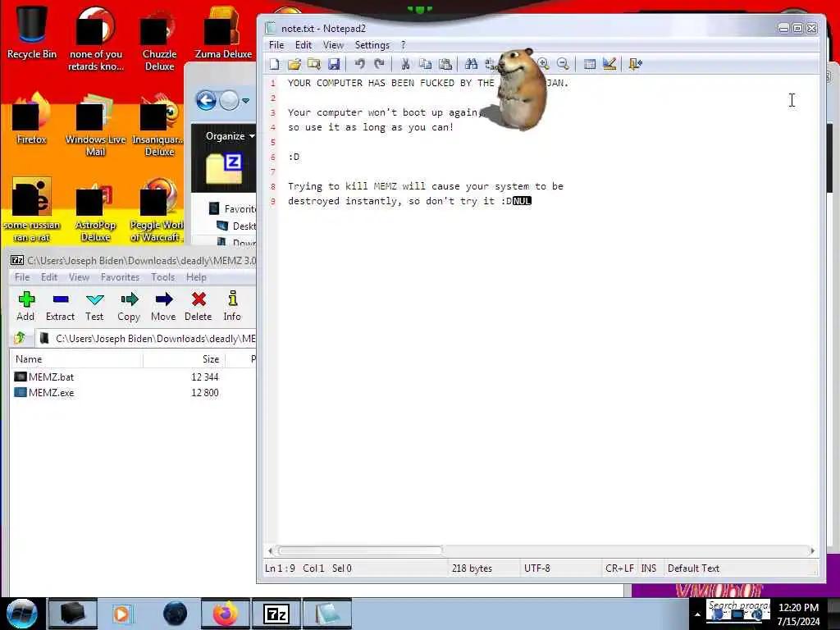Show hidden tray icons arrow on taskbar
The height and width of the screenshot is (630, 840).
[697, 615]
